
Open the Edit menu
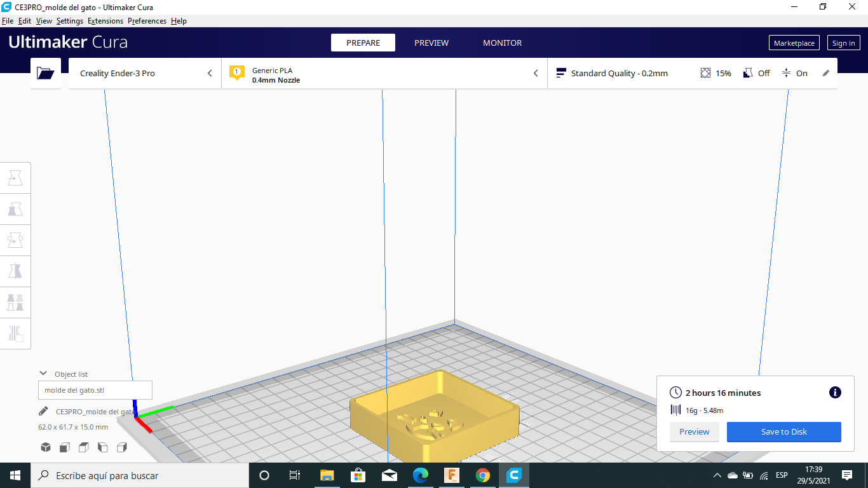(25, 21)
